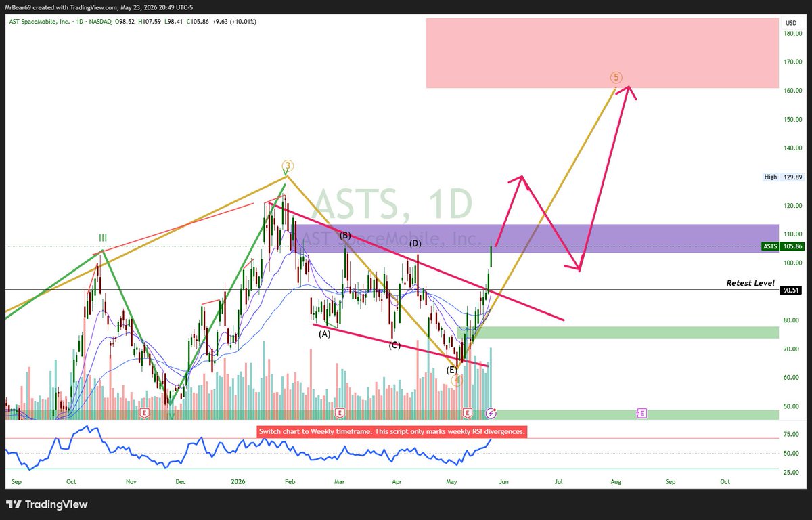Select the green III wave label
The width and height of the screenshot is (812, 520).
[x=102, y=238]
